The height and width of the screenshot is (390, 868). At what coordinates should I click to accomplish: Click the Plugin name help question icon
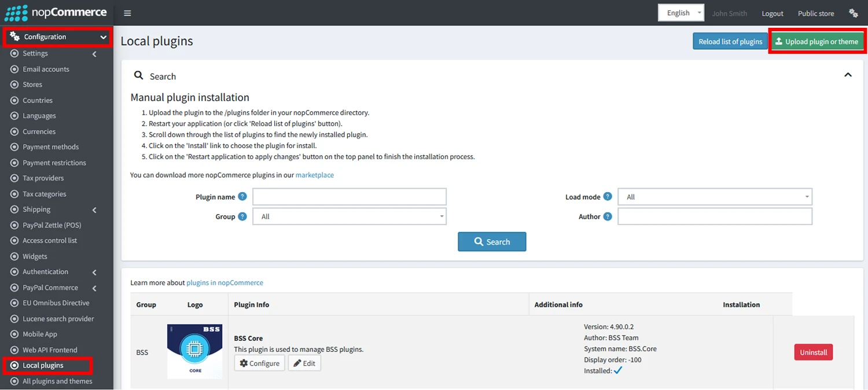(x=242, y=197)
